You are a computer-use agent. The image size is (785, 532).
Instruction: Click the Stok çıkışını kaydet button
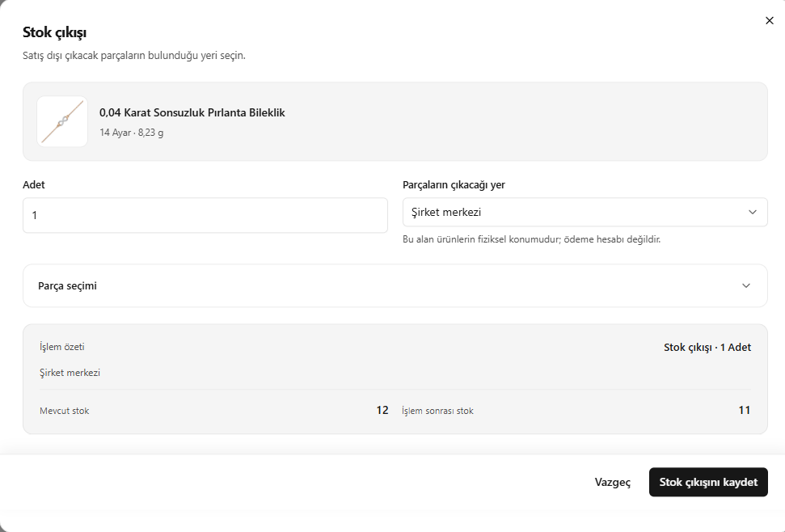point(708,482)
